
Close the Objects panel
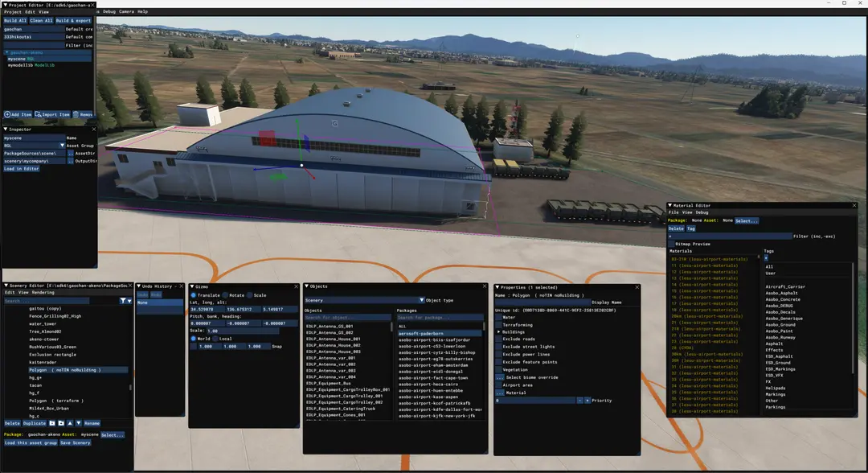coord(485,286)
